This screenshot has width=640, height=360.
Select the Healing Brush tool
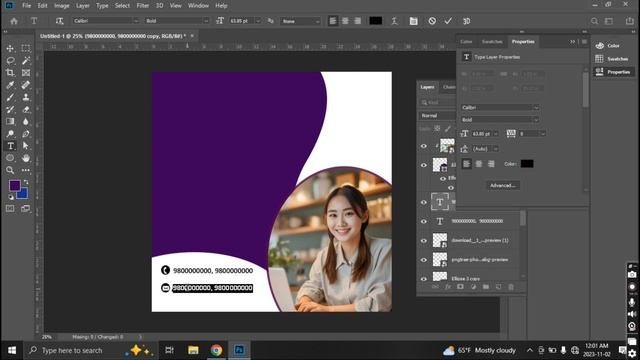(x=26, y=85)
